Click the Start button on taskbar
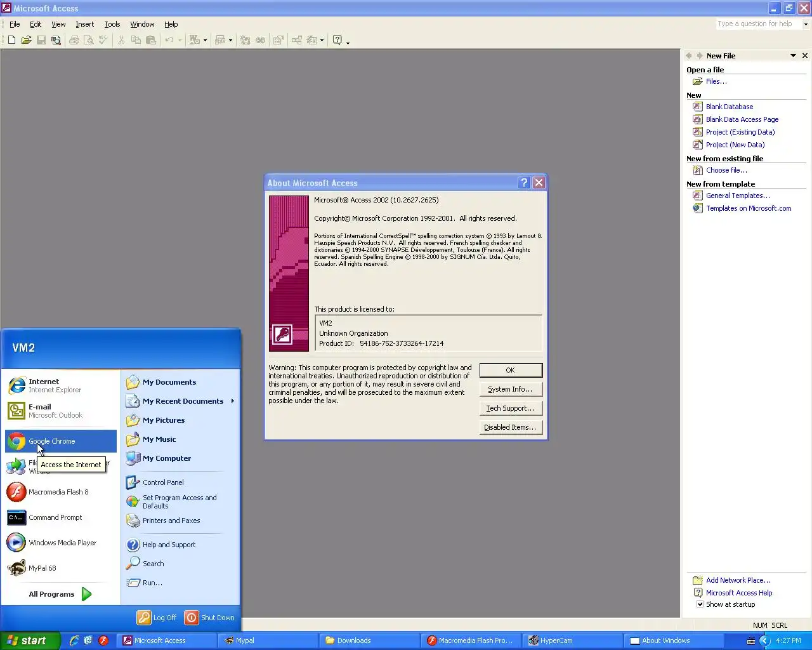Screen dimensions: 812x650 click(30, 640)
